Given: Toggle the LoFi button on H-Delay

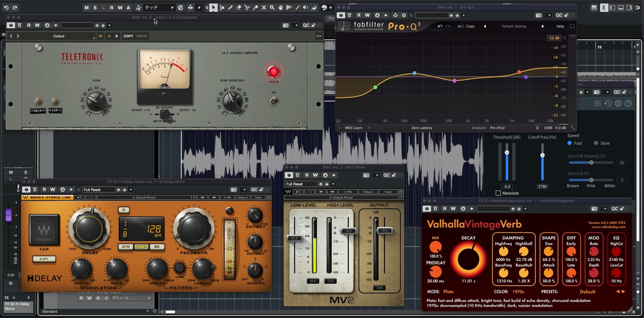Looking at the screenshot, I should coord(44,259).
